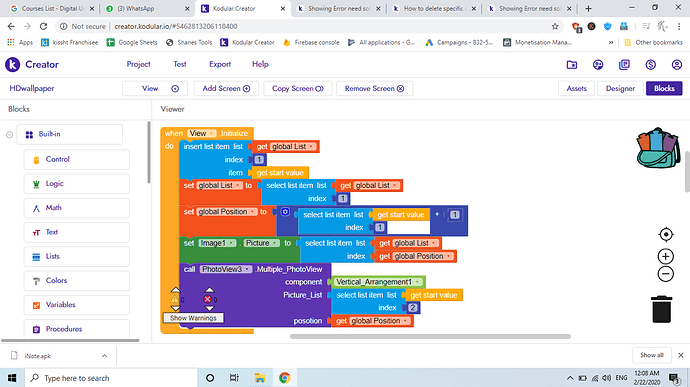Collapse the Built-in blocks category
The height and width of the screenshot is (387, 690).
pos(9,135)
